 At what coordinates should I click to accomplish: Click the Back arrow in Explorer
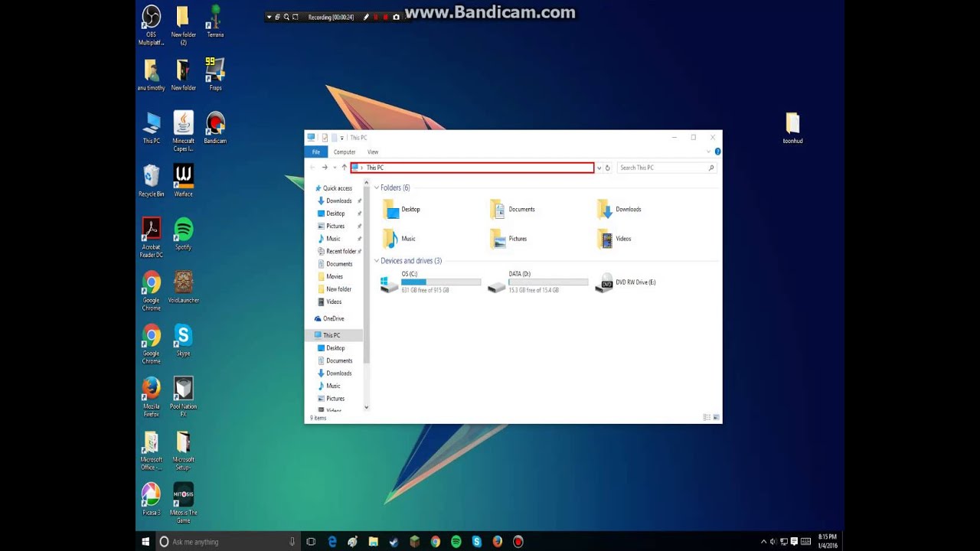click(x=312, y=168)
